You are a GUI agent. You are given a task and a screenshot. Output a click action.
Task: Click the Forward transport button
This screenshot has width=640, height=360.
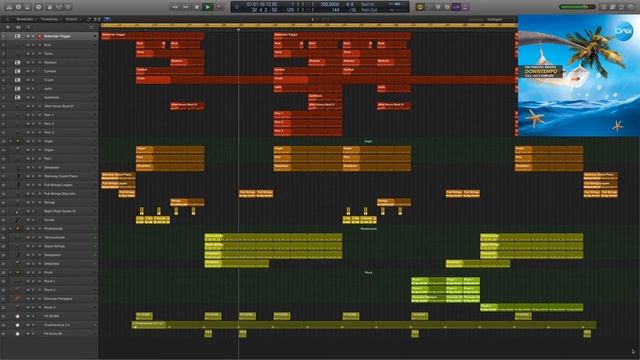[x=186, y=7]
